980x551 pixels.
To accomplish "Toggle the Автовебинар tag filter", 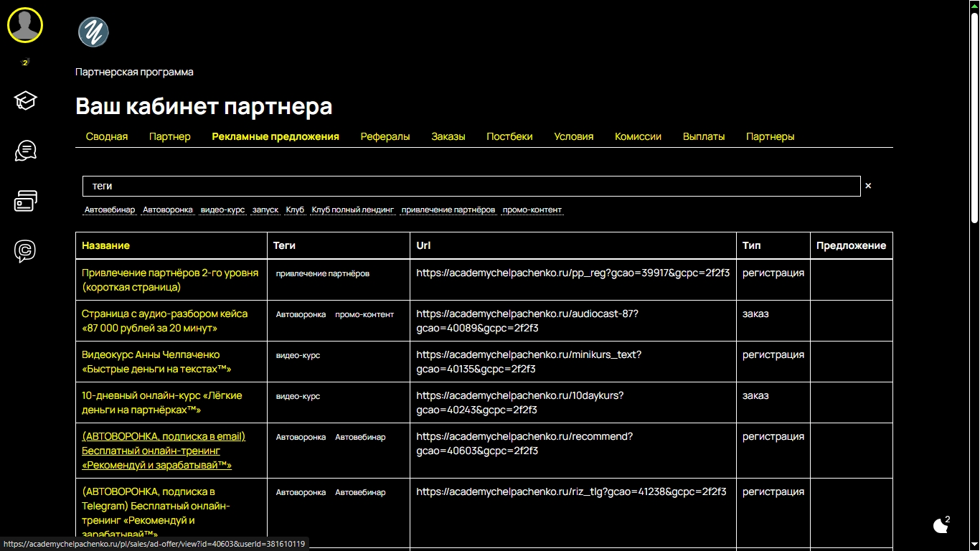I will click(109, 209).
